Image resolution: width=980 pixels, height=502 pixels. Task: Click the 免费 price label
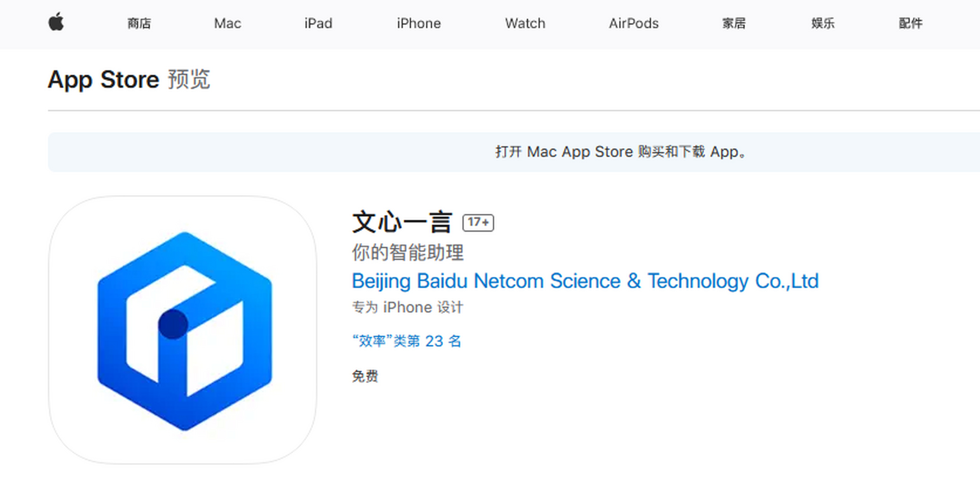coord(365,376)
